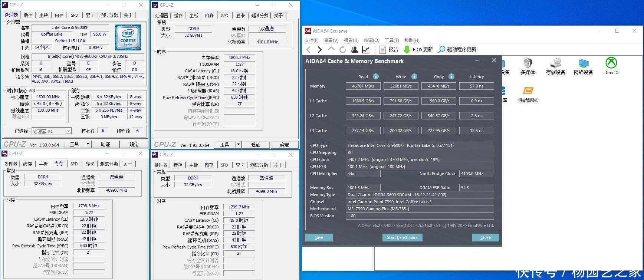Click AIDA64 Extreme title bar icon
The height and width of the screenshot is (280, 644).
(308, 31)
